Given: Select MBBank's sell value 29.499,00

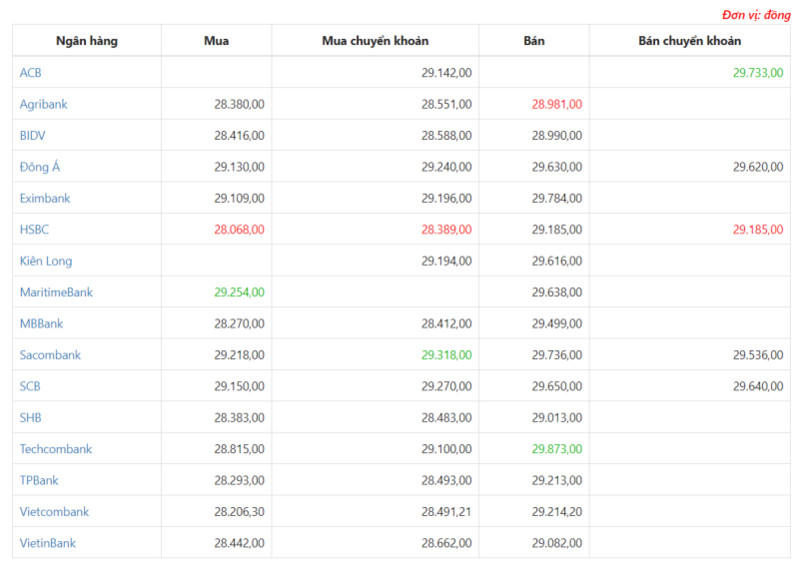Looking at the screenshot, I should tap(557, 324).
